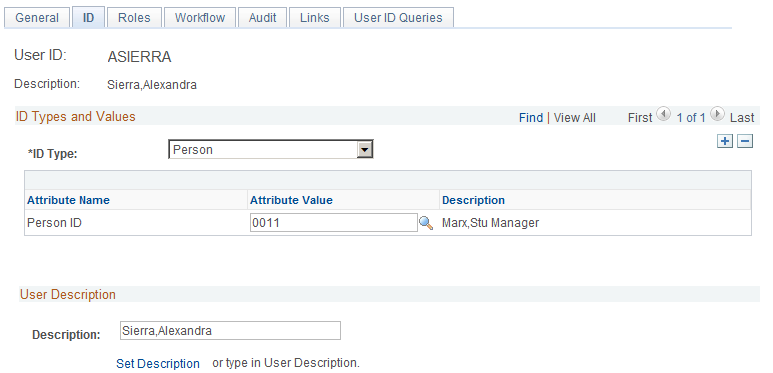
Task: Open the User ID Queries tab
Action: coord(398,18)
